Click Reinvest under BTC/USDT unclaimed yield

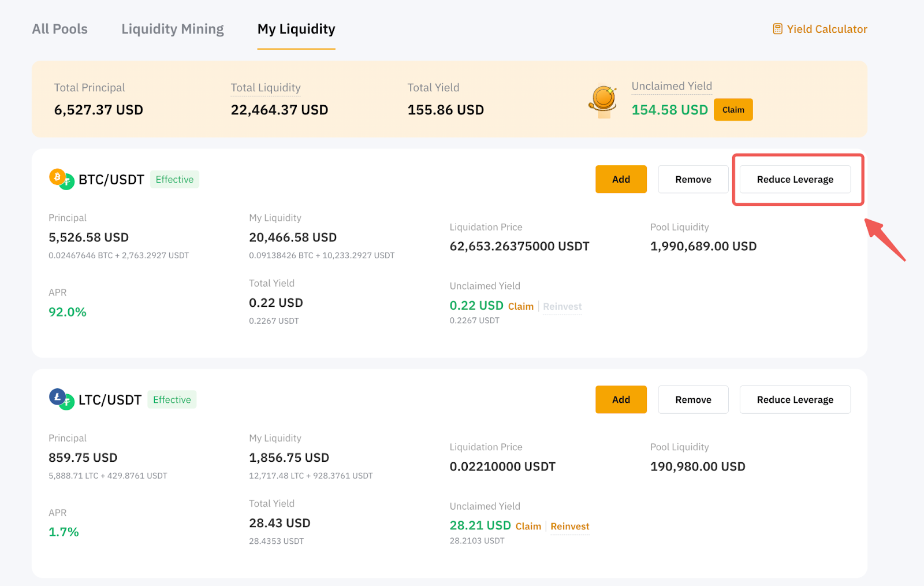(562, 306)
